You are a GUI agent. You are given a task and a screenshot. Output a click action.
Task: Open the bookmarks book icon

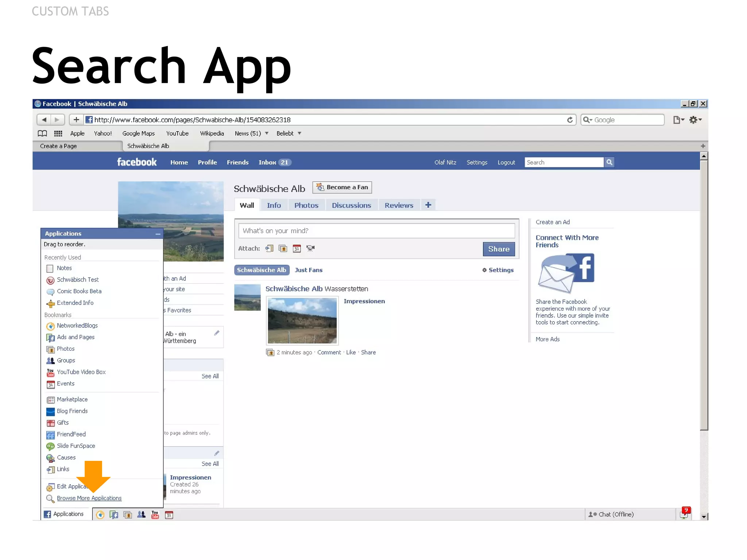point(43,133)
